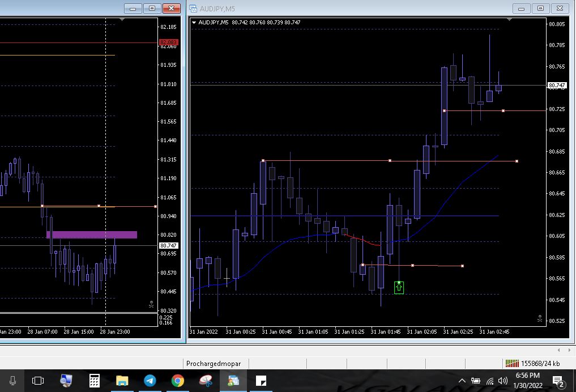Open the white sticky note taskbar app
Screen dimensions: 576x392
(x=261, y=381)
